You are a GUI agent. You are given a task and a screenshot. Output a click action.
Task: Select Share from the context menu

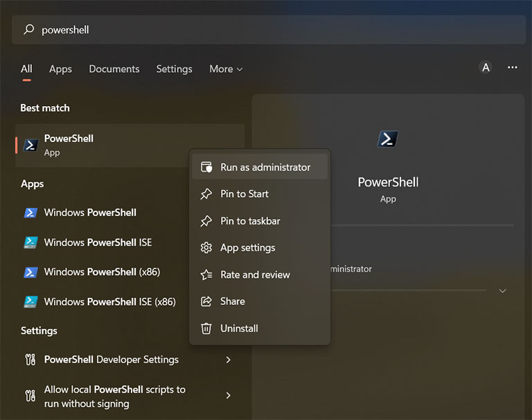click(260, 301)
